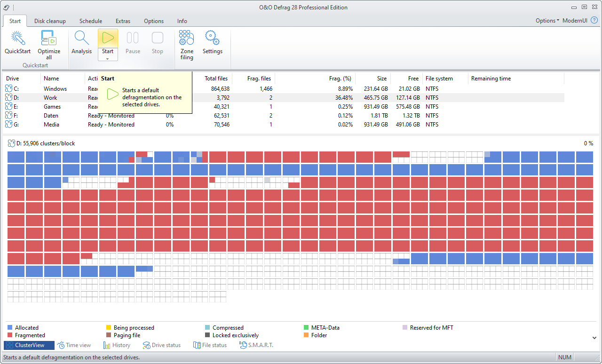Open the Extras ribbon tab

point(123,21)
